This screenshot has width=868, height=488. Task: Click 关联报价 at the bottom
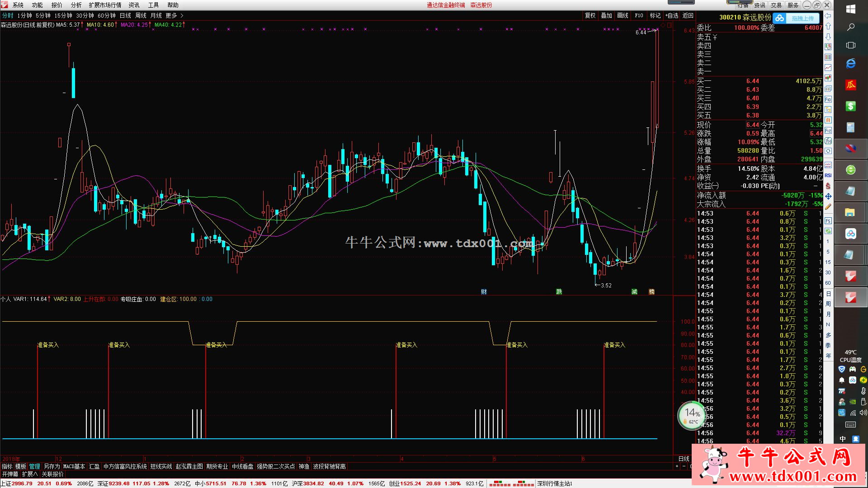(52, 474)
